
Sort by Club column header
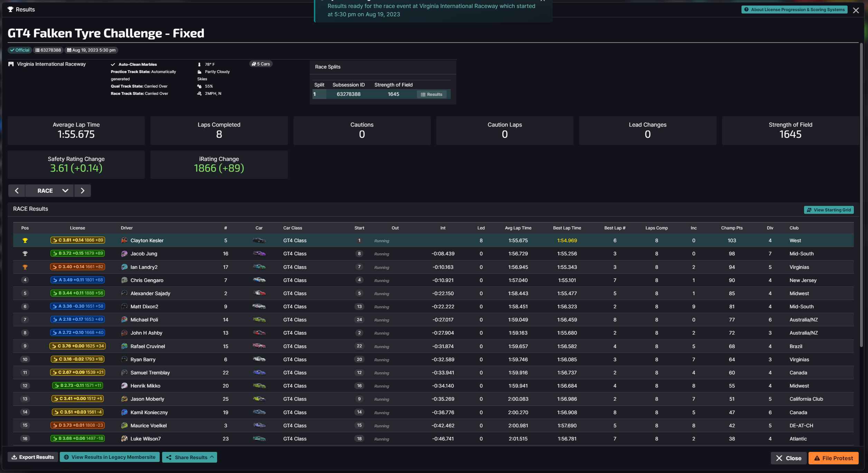[794, 228]
